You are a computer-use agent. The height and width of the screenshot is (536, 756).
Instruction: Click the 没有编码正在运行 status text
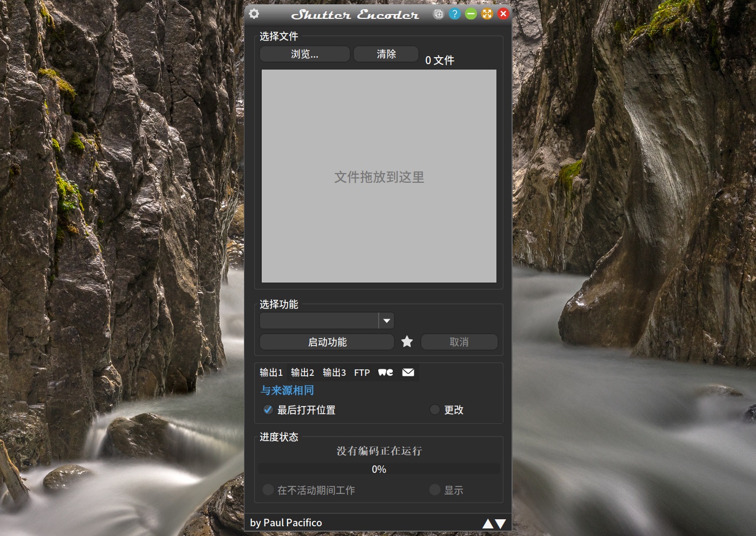pyautogui.click(x=379, y=451)
